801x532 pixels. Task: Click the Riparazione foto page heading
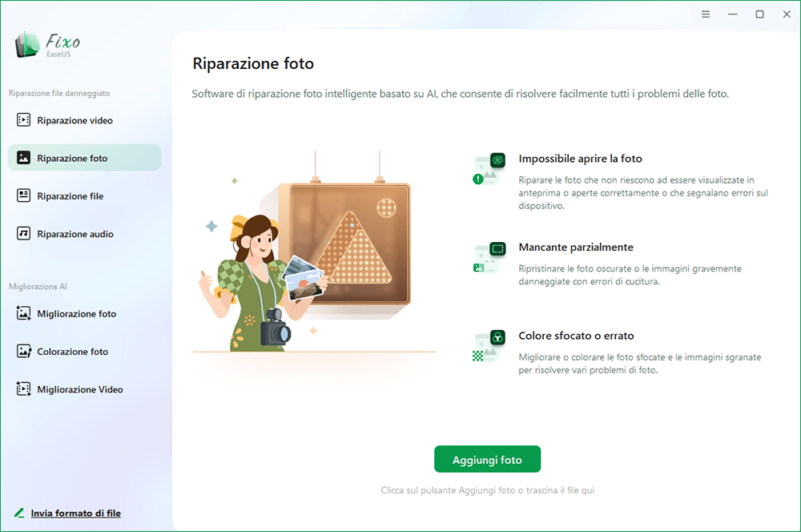click(x=253, y=63)
